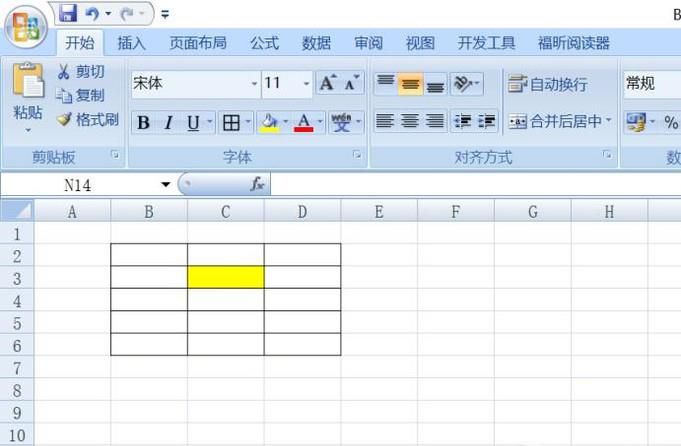Screen dimensions: 681x446
Task: Switch to the 公式 tab
Action: coord(264,43)
